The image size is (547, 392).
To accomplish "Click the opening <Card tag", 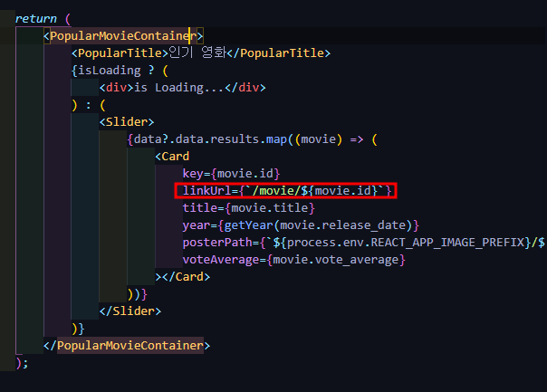I will 172,157.
